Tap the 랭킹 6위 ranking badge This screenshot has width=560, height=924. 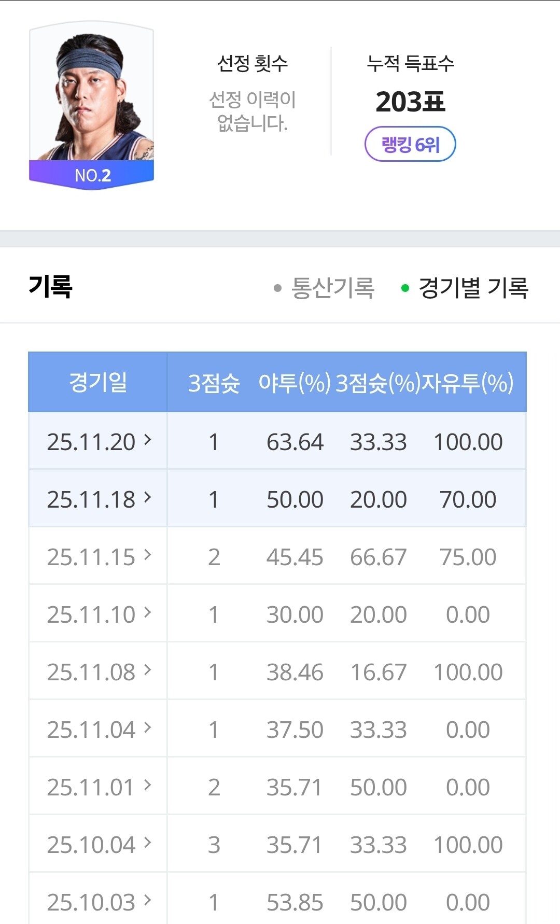coord(410,144)
